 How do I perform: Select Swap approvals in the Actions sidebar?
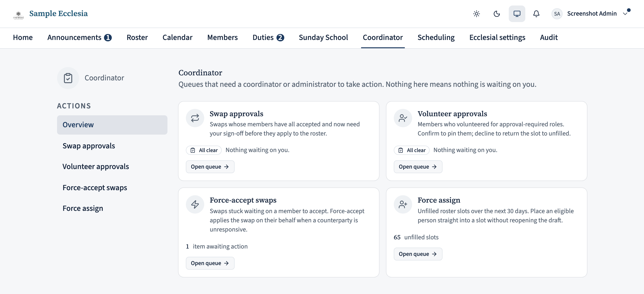[x=112, y=146]
